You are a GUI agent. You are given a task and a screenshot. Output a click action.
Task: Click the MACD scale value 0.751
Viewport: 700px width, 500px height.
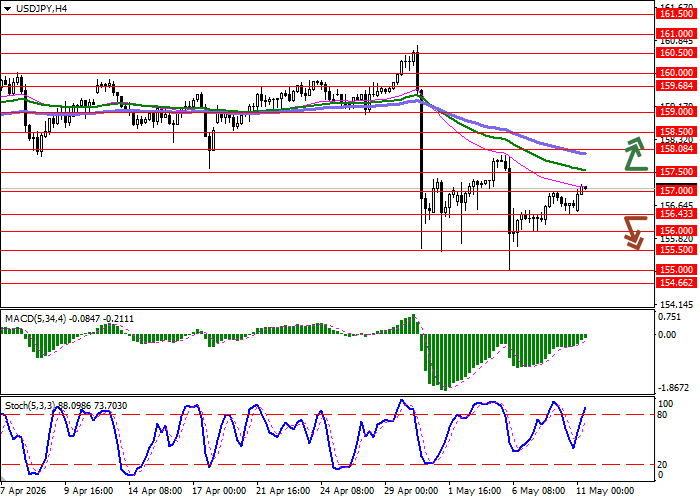tap(670, 317)
